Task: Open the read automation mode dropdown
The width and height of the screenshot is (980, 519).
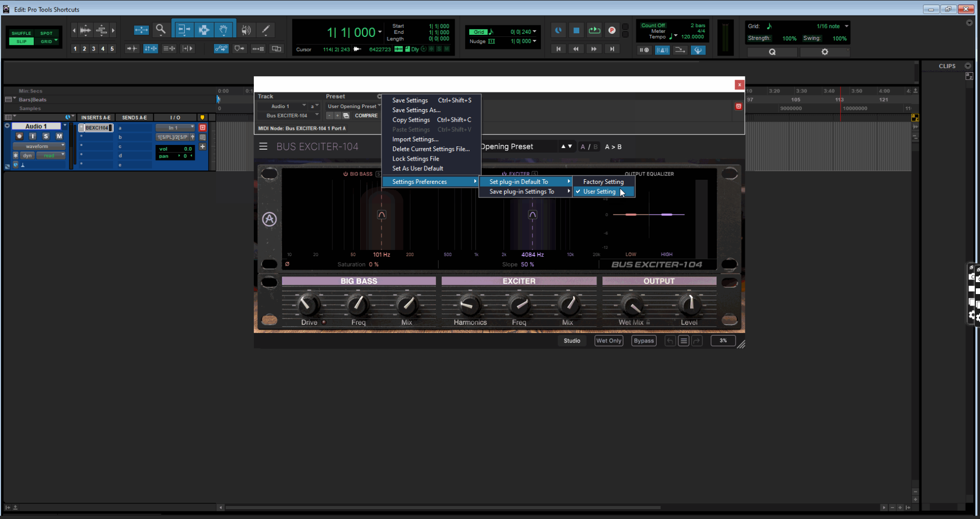Action: point(51,155)
